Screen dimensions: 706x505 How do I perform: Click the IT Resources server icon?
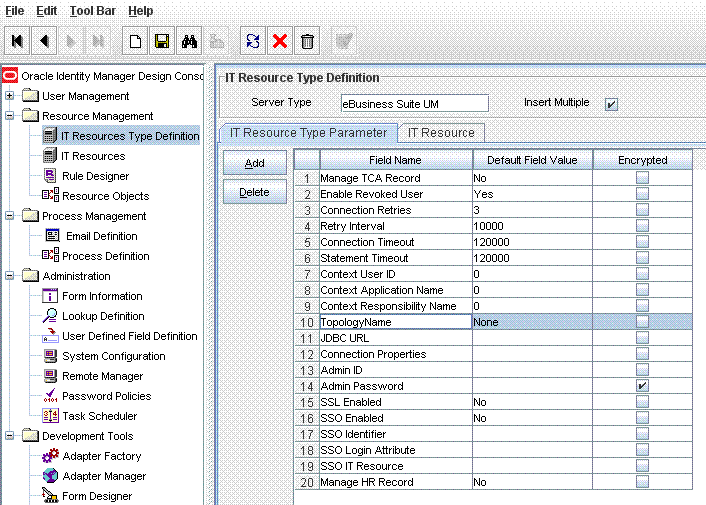tap(50, 156)
